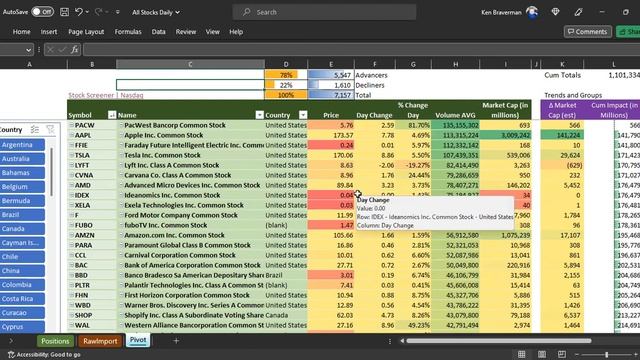The width and height of the screenshot is (640, 360).
Task: Click the horizontal scrollbar thumb
Action: click(498, 341)
